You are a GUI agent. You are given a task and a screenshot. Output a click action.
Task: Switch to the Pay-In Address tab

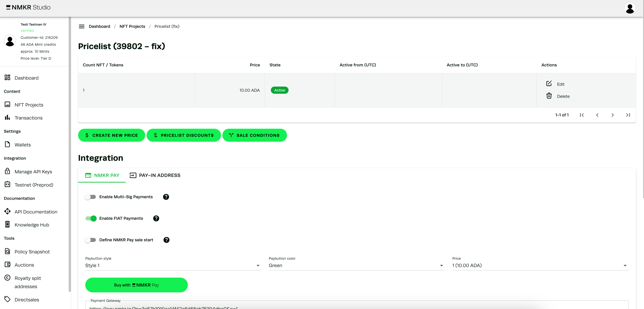click(x=155, y=175)
